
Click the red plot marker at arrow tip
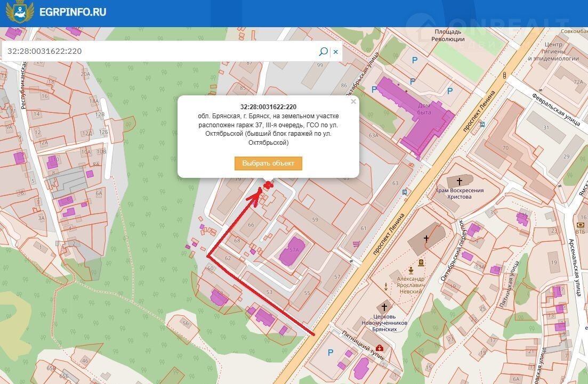point(268,185)
